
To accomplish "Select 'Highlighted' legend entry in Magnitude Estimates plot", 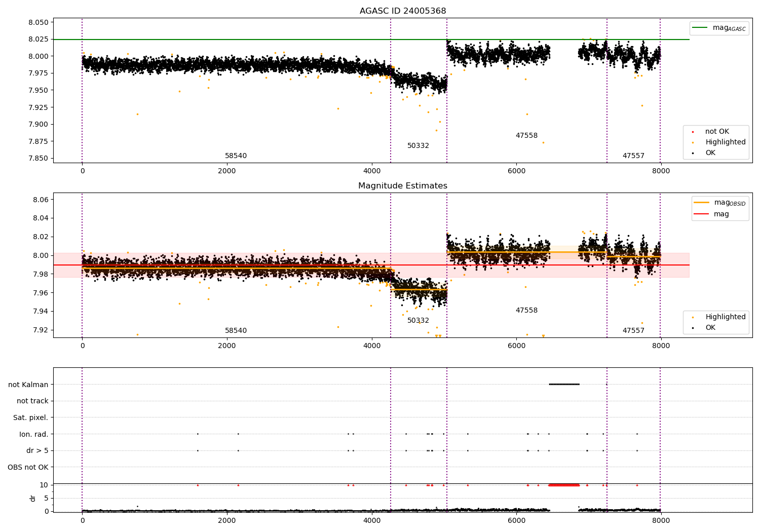I will [719, 317].
